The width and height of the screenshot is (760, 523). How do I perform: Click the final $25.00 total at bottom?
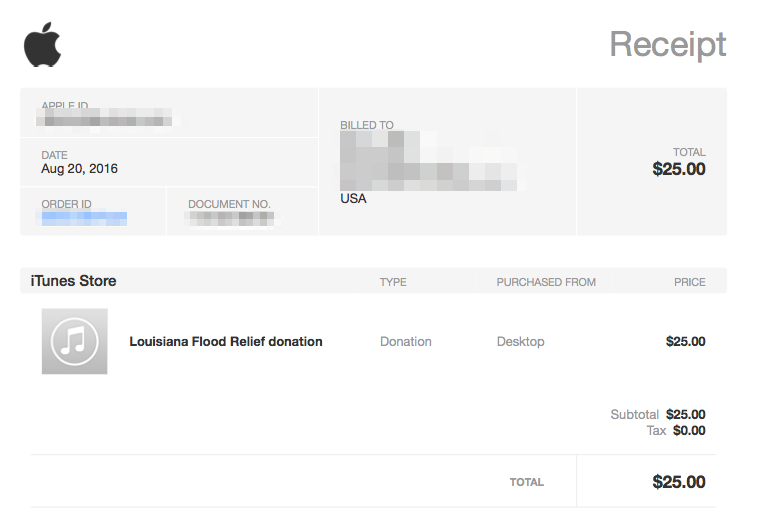pos(679,482)
